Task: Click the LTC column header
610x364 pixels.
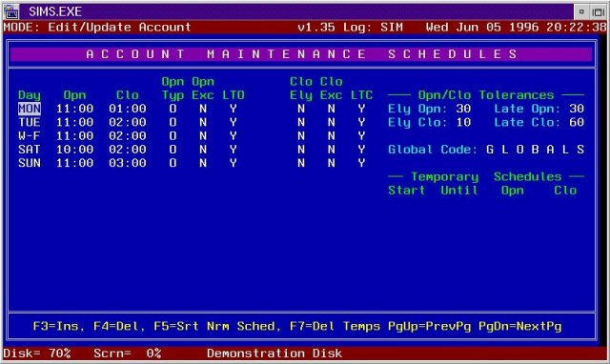Action: pyautogui.click(x=361, y=95)
